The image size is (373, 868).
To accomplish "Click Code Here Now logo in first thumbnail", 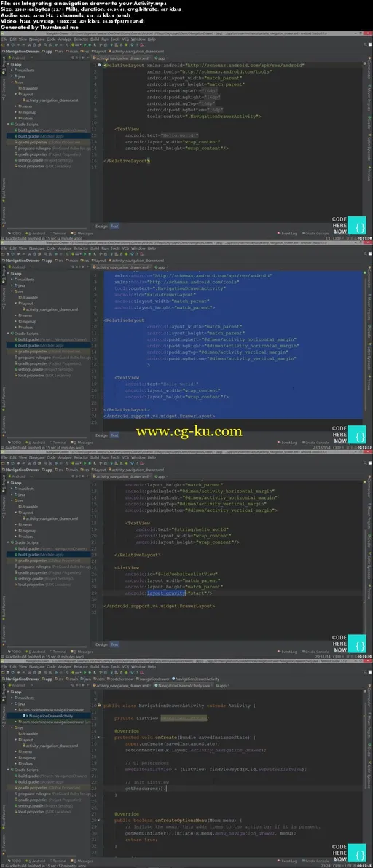I will tap(349, 225).
